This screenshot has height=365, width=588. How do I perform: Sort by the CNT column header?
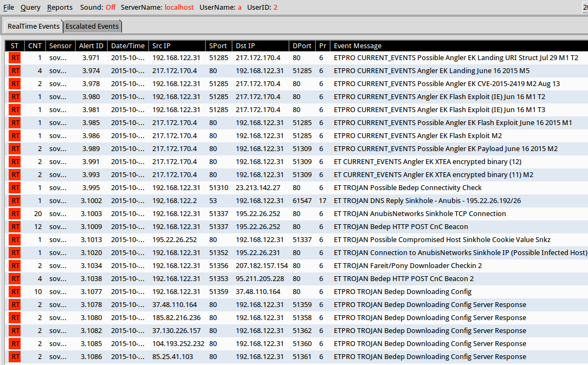click(x=35, y=46)
